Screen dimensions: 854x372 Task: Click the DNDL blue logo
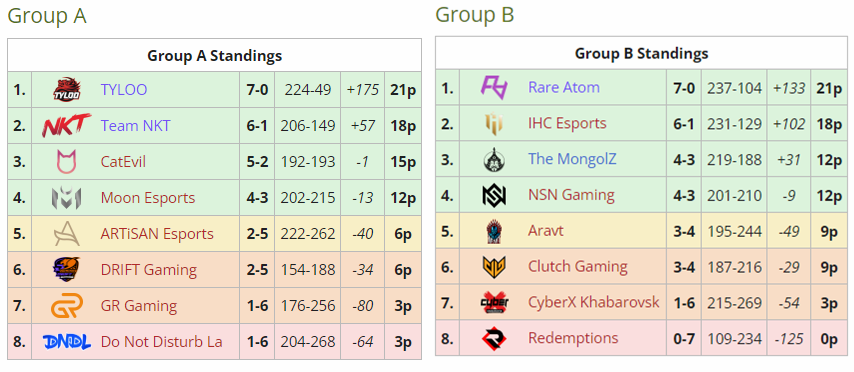(66, 341)
